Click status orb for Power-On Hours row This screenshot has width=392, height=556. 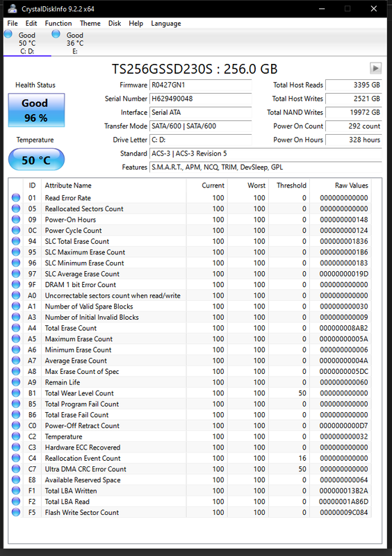point(16,220)
